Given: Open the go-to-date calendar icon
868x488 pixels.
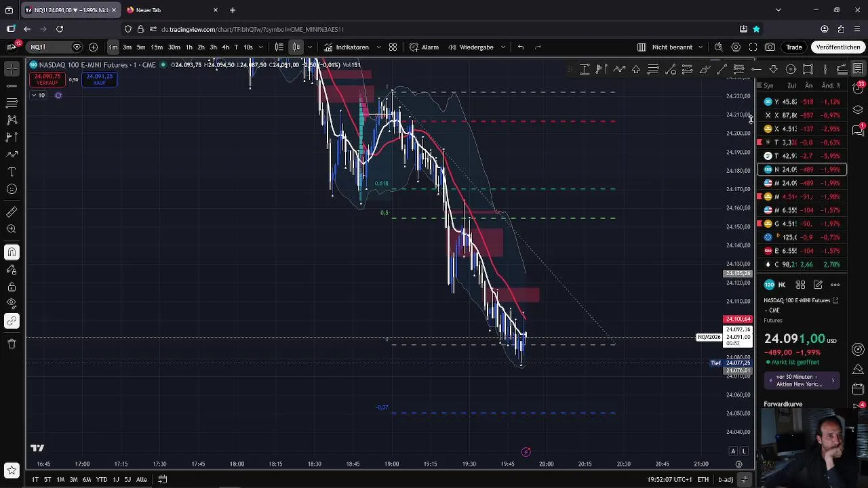Looking at the screenshot, I should [163, 479].
